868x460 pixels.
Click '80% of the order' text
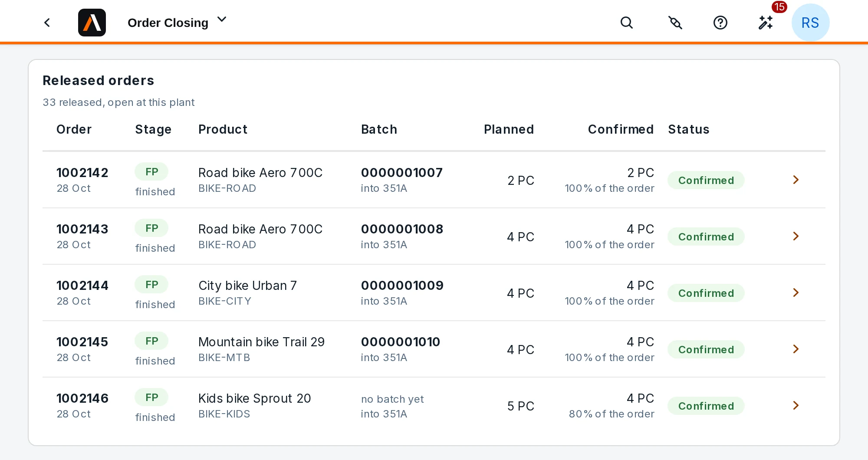tap(612, 414)
